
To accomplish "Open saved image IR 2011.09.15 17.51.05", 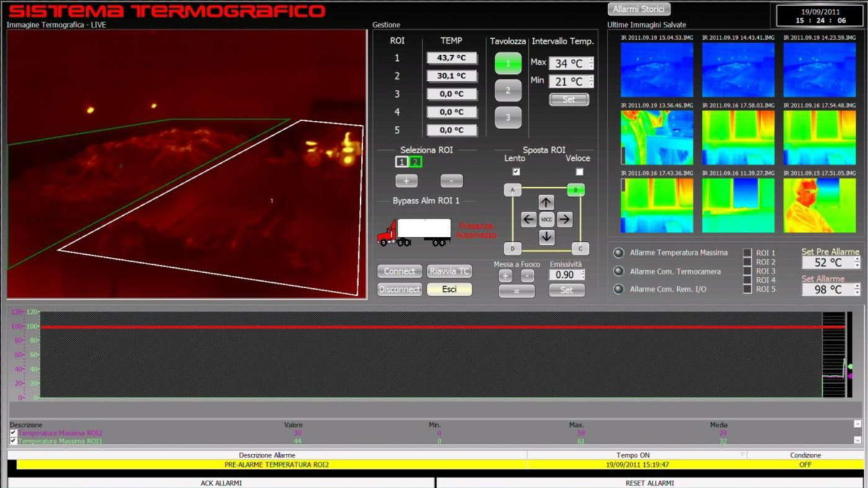I will click(820, 205).
